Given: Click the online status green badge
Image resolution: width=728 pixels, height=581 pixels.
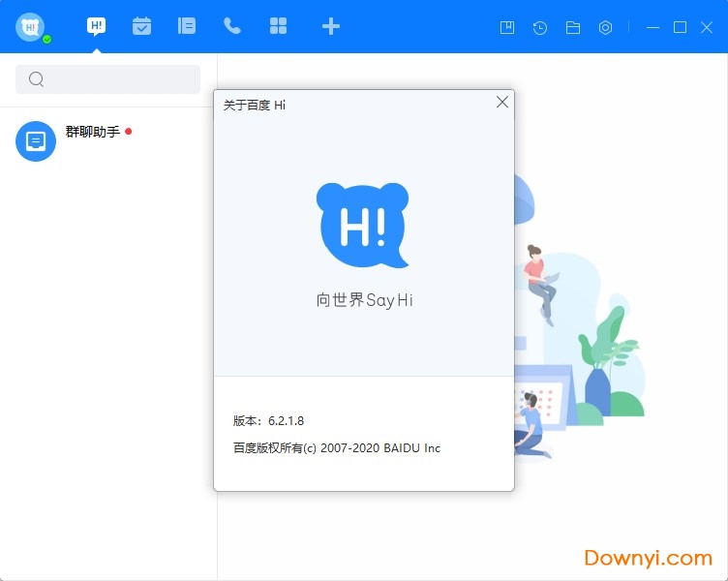Looking at the screenshot, I should pyautogui.click(x=46, y=40).
